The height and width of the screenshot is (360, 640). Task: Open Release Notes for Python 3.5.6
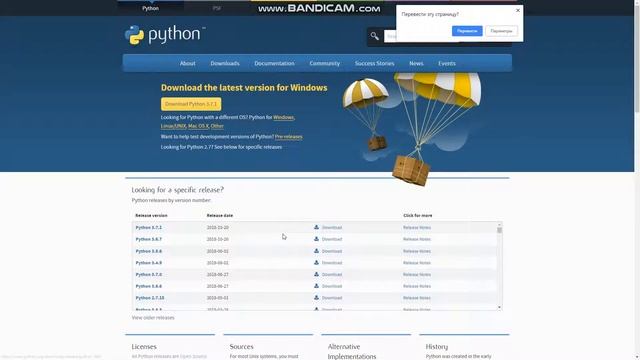[x=417, y=251]
